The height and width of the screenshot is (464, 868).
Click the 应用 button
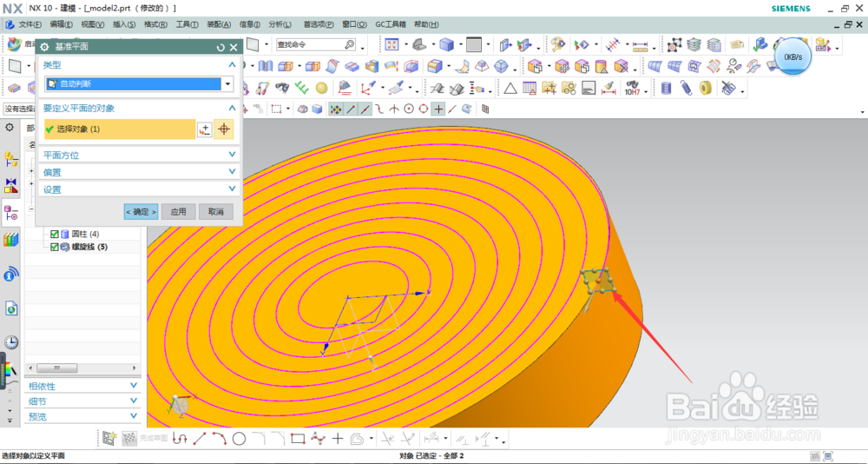click(x=178, y=212)
